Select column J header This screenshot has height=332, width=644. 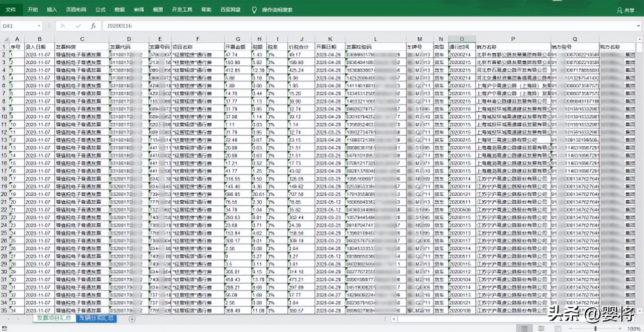[x=301, y=39]
